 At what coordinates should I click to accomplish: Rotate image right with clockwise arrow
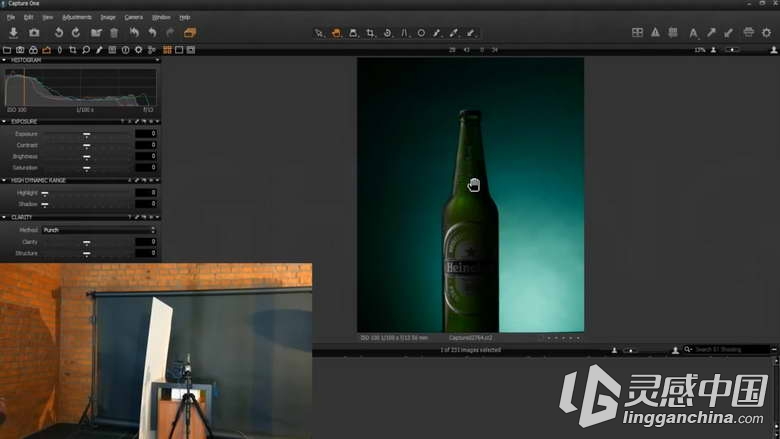point(76,33)
